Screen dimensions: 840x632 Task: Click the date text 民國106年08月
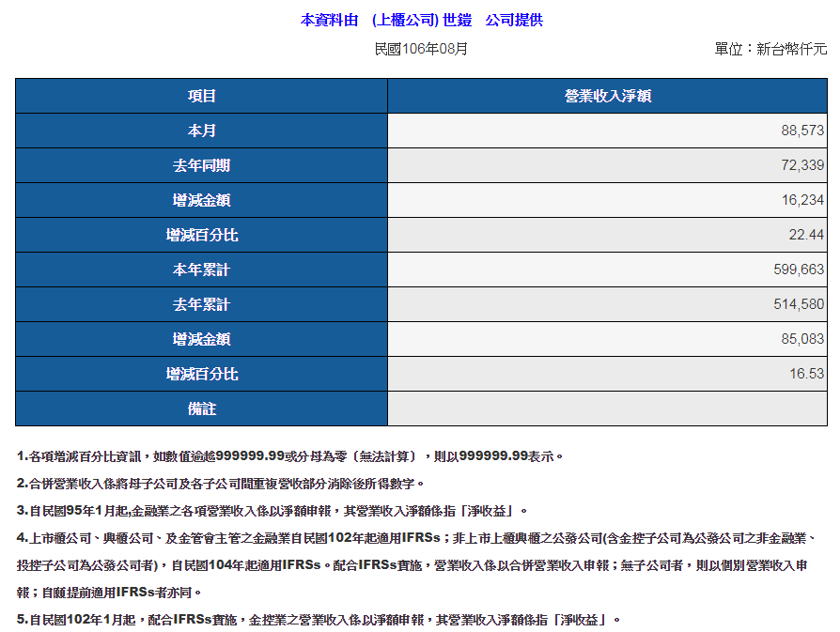pyautogui.click(x=421, y=49)
